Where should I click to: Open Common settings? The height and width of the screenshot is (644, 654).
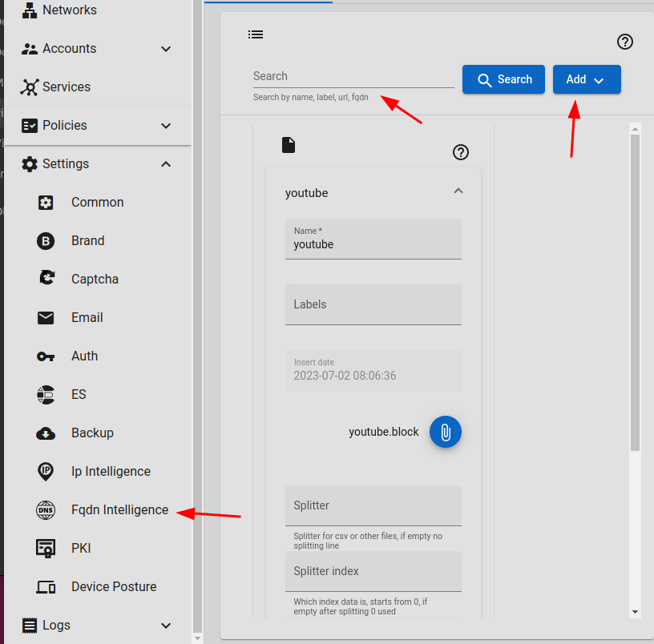97,202
